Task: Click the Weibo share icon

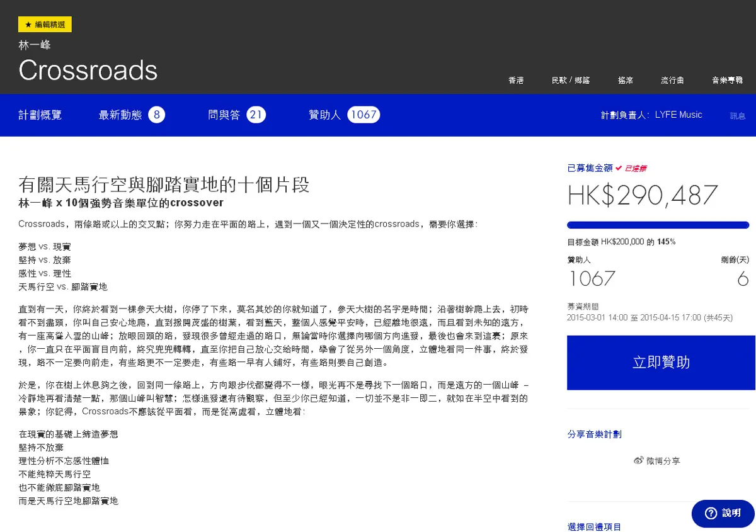Action: tap(639, 461)
